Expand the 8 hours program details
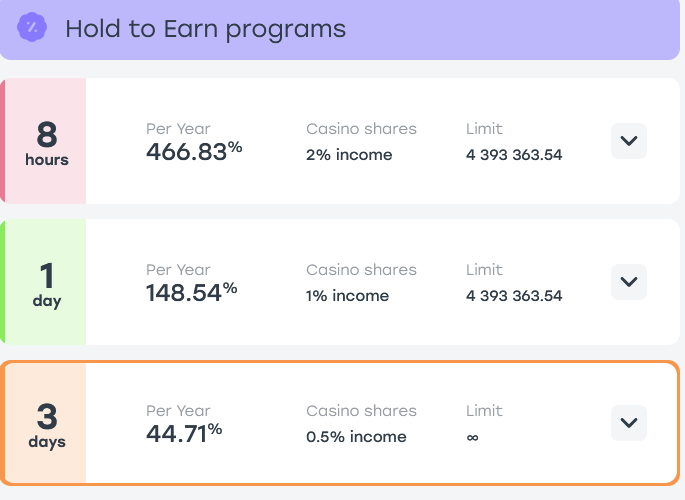 pos(629,141)
